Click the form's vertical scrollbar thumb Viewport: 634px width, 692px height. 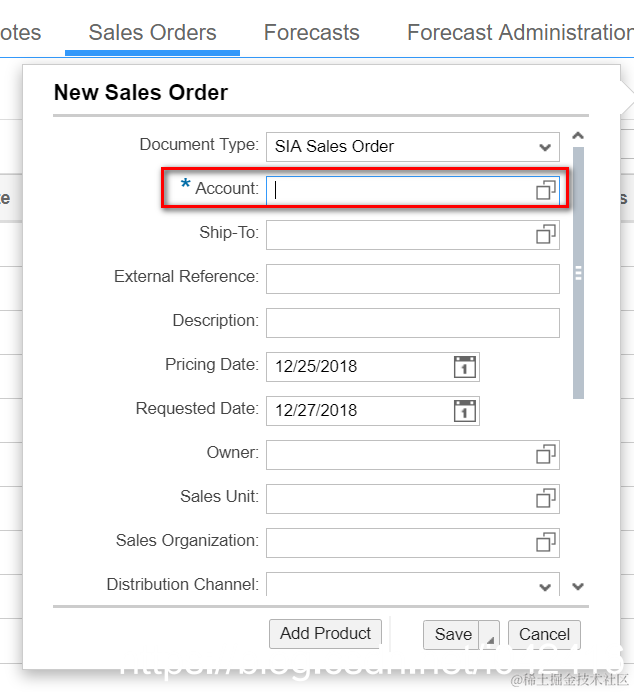(x=578, y=273)
